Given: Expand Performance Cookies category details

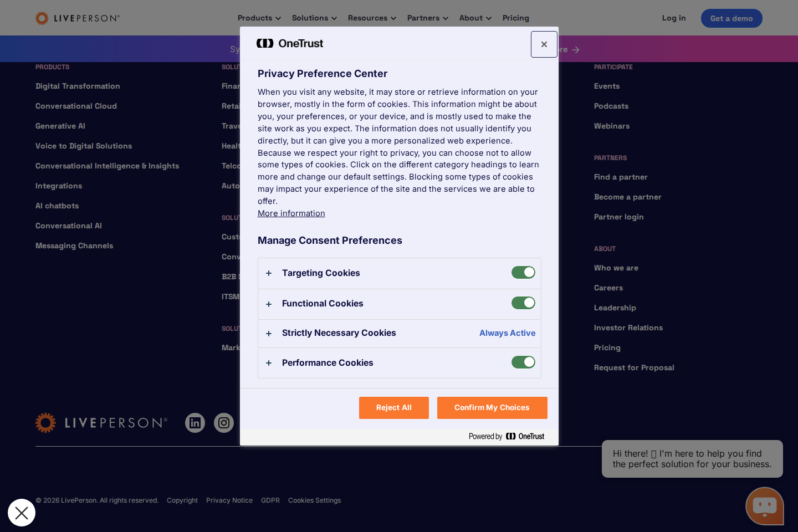Looking at the screenshot, I should (269, 363).
